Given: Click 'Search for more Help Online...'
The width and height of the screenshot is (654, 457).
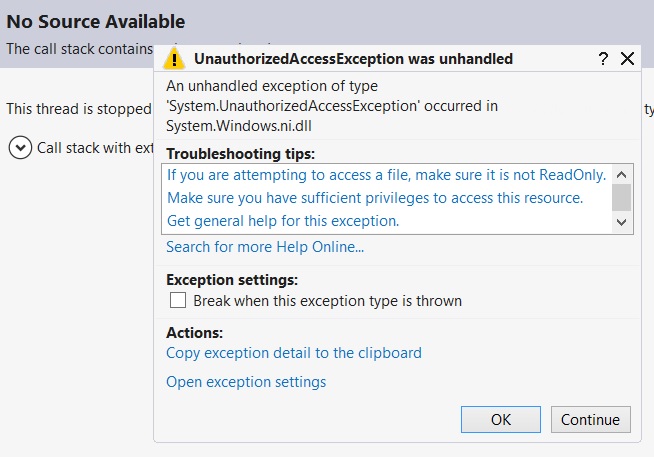Looking at the screenshot, I should pyautogui.click(x=265, y=247).
